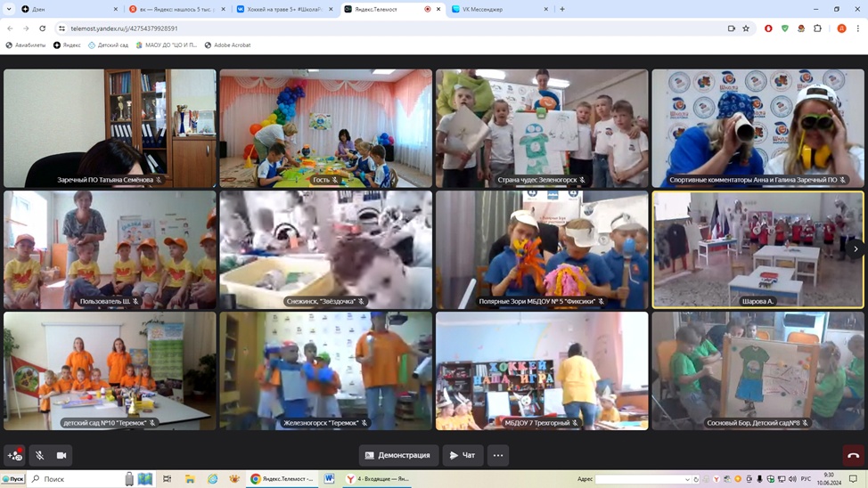Image resolution: width=868 pixels, height=488 pixels.
Task: Show next page of participants arrow
Action: 856,249
